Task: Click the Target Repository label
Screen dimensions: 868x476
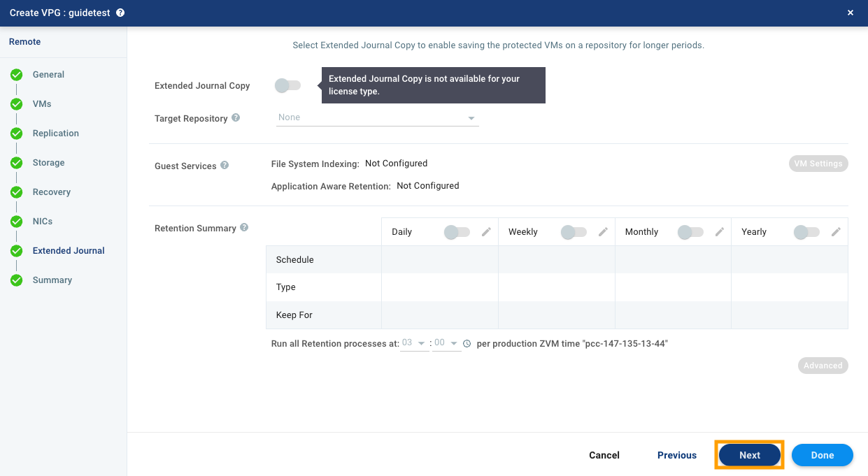Action: click(x=191, y=119)
